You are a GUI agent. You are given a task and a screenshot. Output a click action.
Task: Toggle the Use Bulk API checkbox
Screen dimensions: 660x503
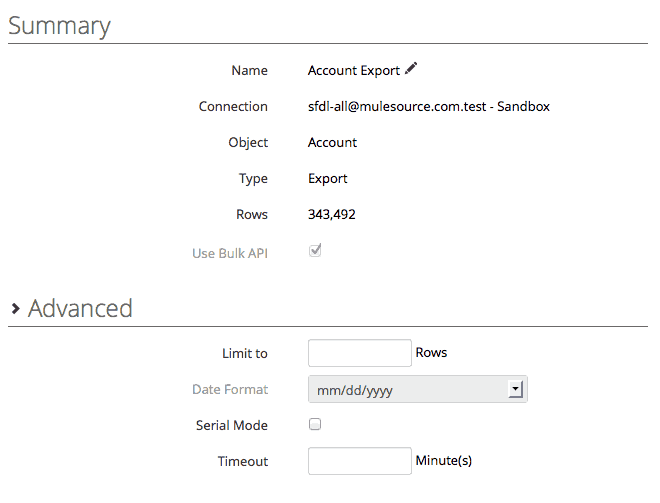[315, 251]
